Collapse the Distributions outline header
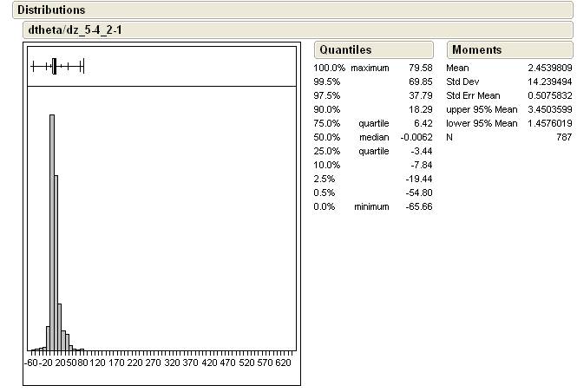The width and height of the screenshot is (577, 392). point(51,10)
